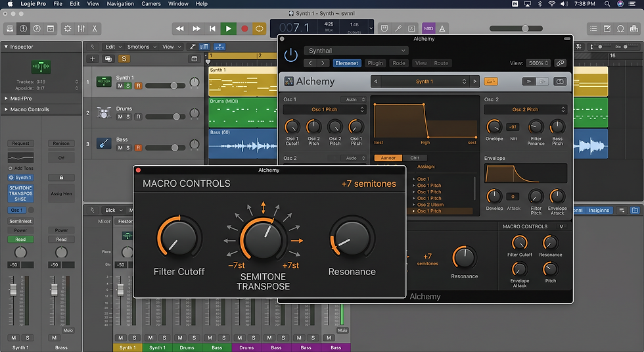Toggle the yellow global Solo S button
This screenshot has height=352, width=644.
click(124, 59)
